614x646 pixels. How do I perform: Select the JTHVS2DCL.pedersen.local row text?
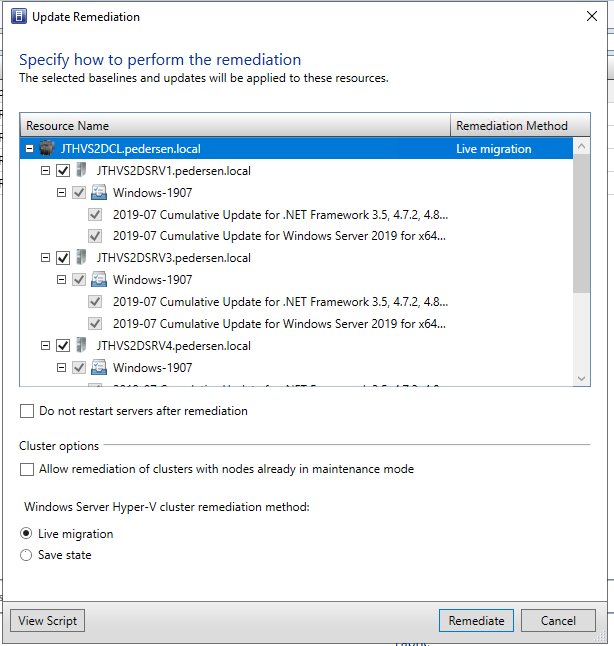click(x=131, y=149)
